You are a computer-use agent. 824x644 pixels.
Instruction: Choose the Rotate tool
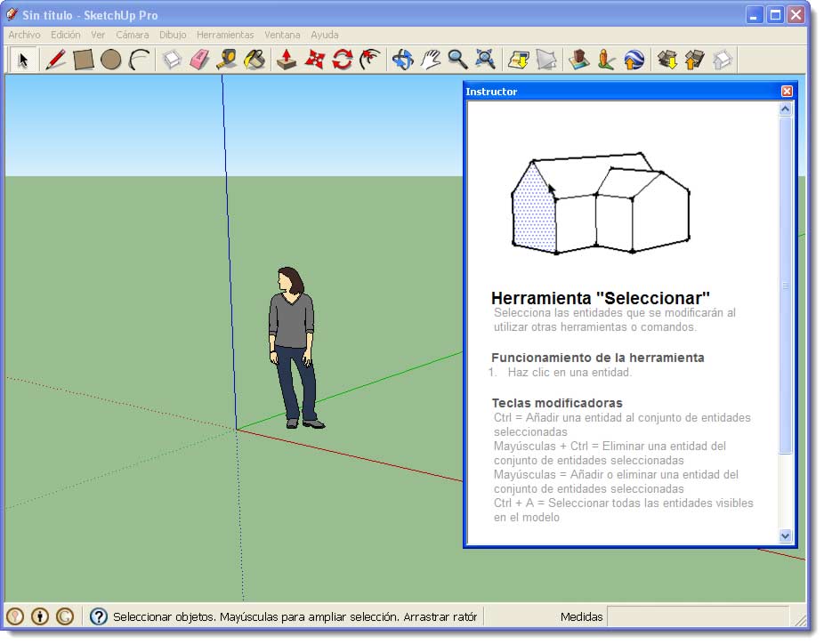[342, 60]
